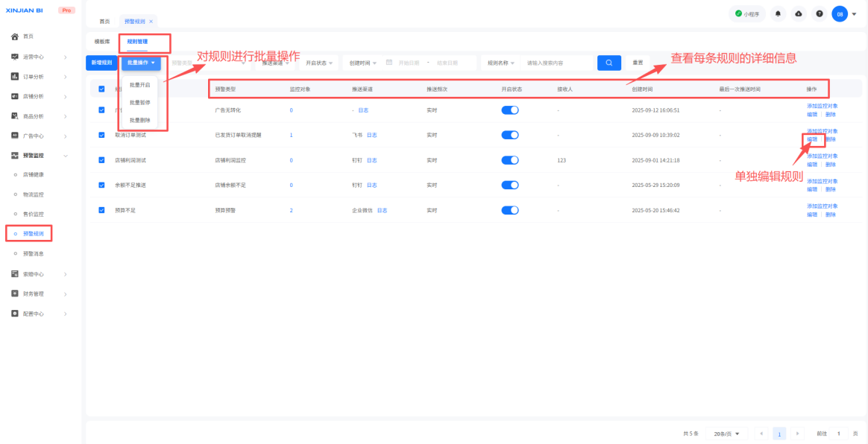The height and width of the screenshot is (444, 868).
Task: Click the blue magnifier search button
Action: (608, 63)
